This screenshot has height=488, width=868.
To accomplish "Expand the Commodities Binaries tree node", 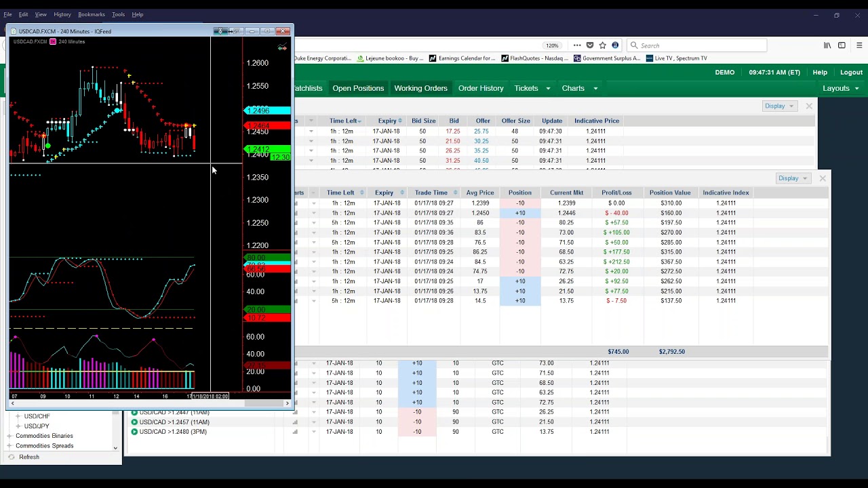I will tap(9, 436).
